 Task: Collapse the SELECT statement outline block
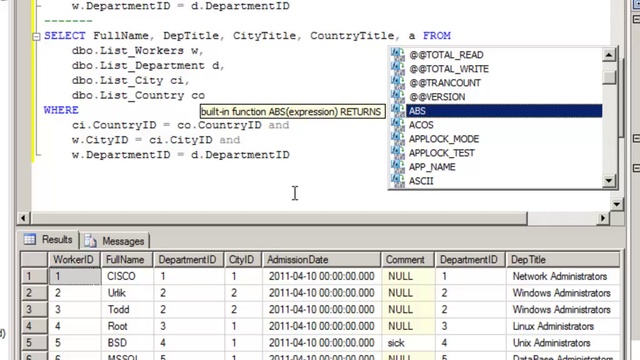click(x=36, y=37)
